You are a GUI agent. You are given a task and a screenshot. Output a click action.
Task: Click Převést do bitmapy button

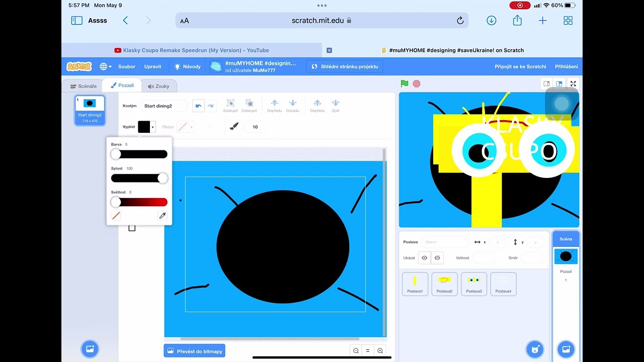coord(194,351)
